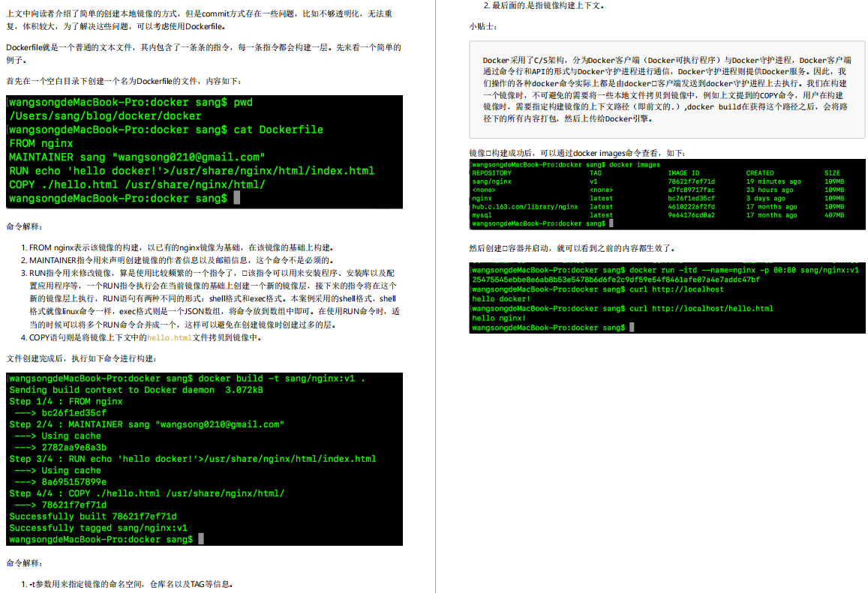The height and width of the screenshot is (593, 868).
Task: Click image ID '9e64176cd8a2' in the table
Action: (x=692, y=215)
